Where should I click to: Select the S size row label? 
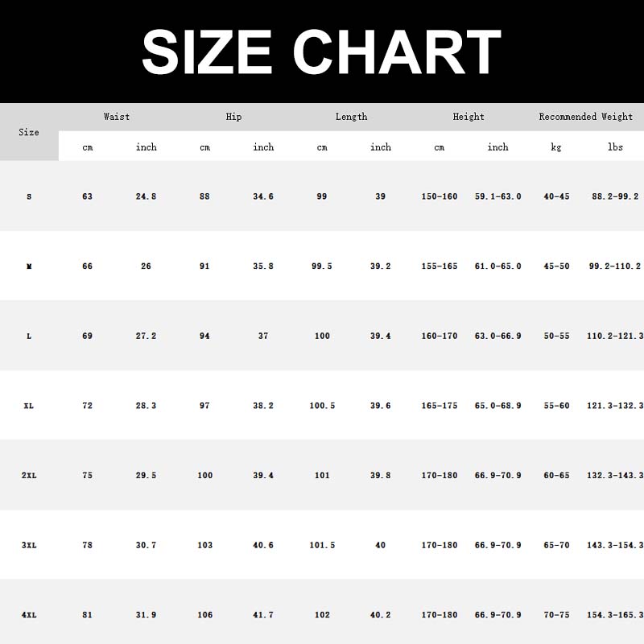point(29,196)
